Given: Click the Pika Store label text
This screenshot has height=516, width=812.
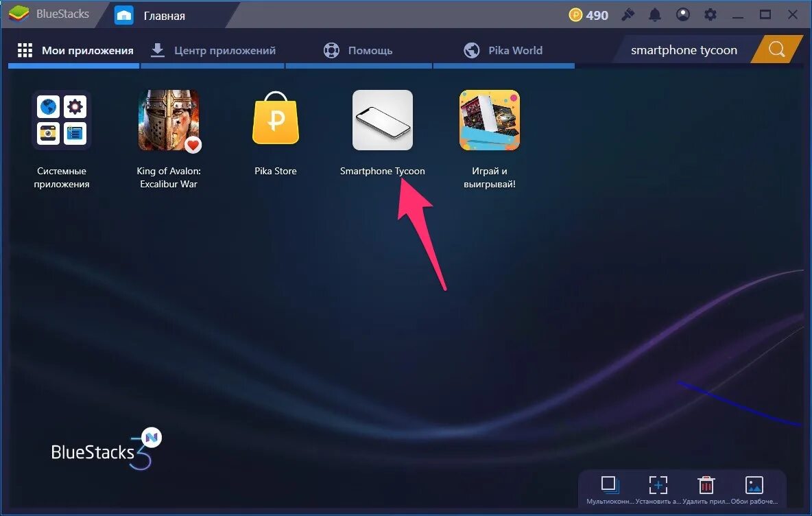Looking at the screenshot, I should [276, 171].
